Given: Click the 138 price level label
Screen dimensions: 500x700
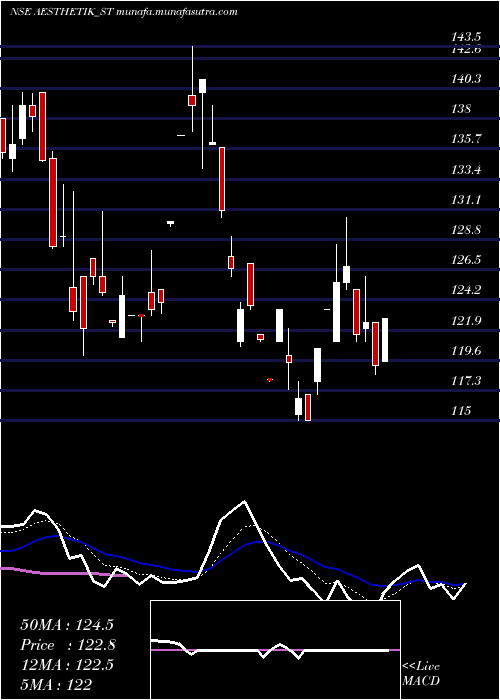Looking at the screenshot, I should (461, 109).
